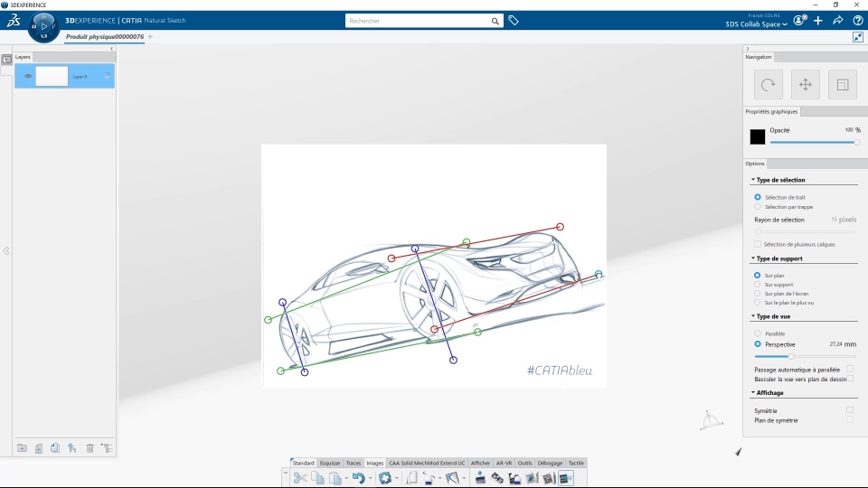
Task: Select 'Sélection de trait' radio button
Action: pyautogui.click(x=758, y=197)
